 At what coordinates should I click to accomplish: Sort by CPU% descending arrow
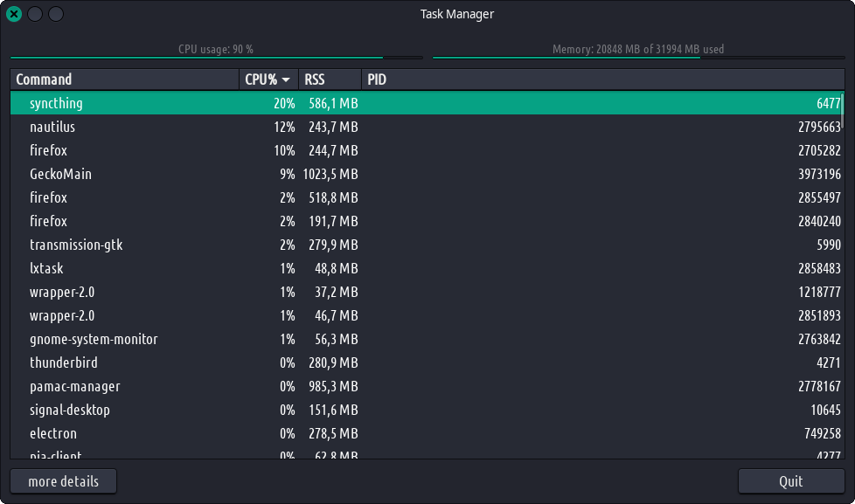[x=286, y=79]
